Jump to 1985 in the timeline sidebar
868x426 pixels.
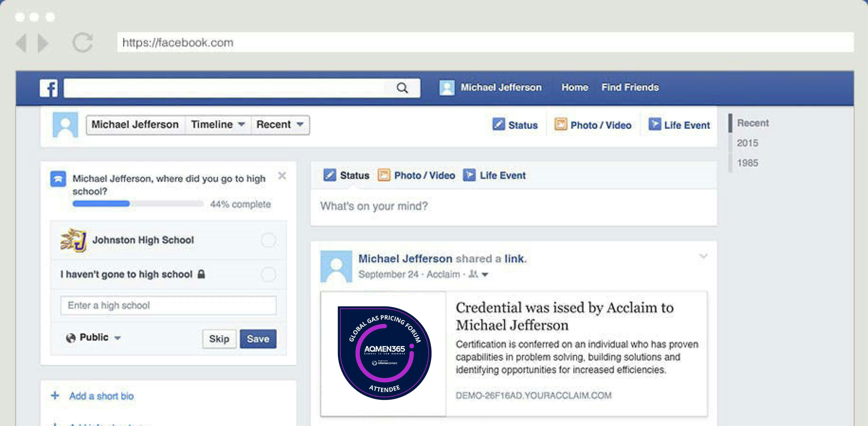[x=747, y=163]
